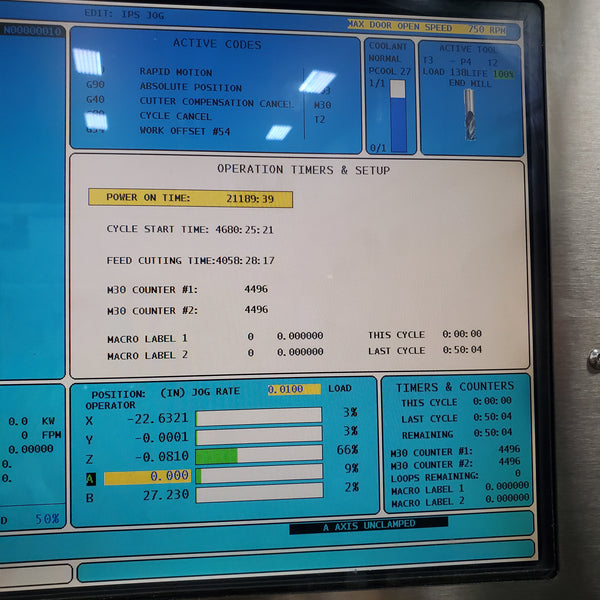This screenshot has width=600, height=600.
Task: Select THIS CYCLE 0:00:00 in Operation Timers
Action: [425, 334]
